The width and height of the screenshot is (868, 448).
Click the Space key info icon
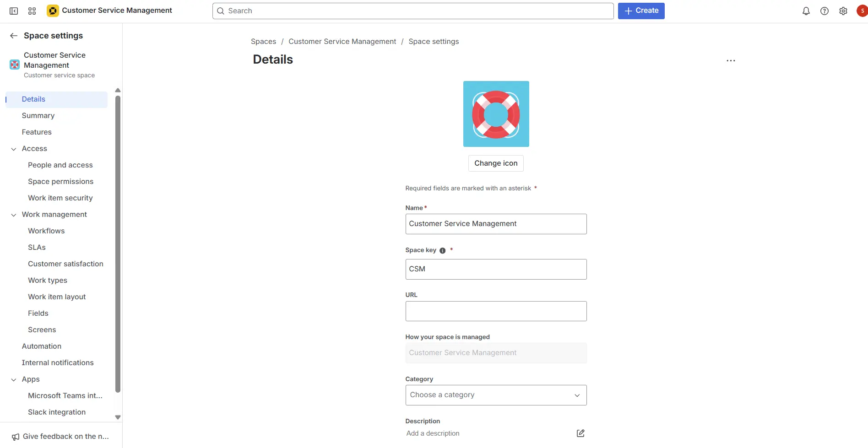tap(442, 250)
